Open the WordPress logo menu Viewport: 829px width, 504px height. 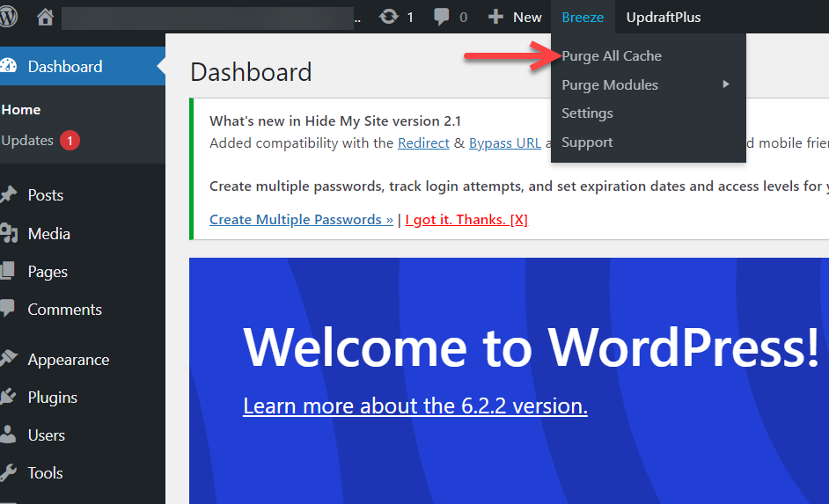(8, 17)
